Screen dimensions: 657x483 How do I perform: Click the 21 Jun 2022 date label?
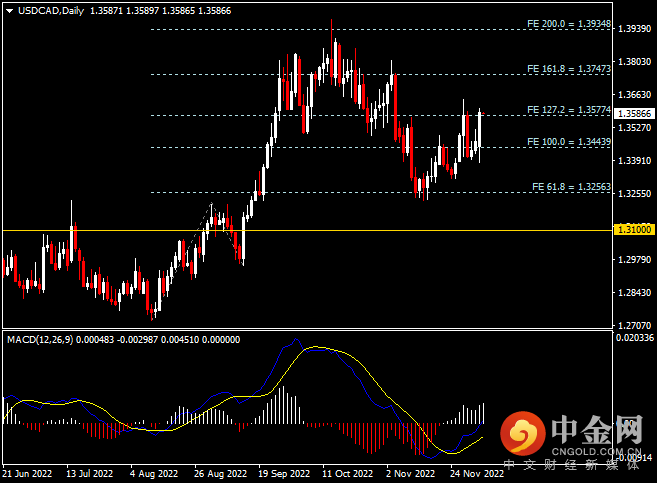(x=26, y=473)
